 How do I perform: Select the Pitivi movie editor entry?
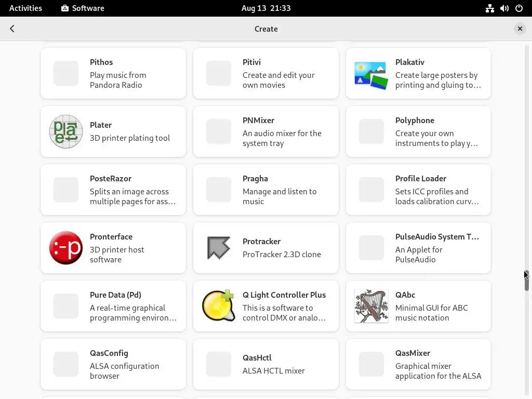266,73
